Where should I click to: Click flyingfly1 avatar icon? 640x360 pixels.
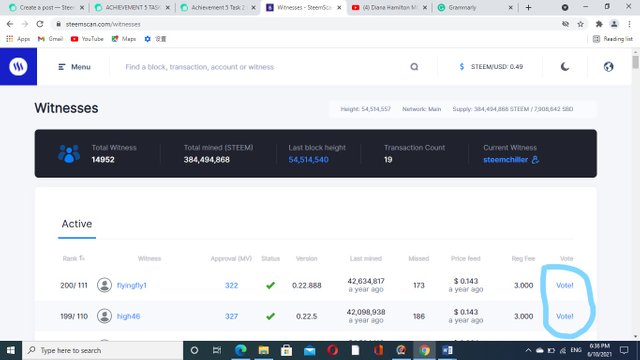point(104,285)
